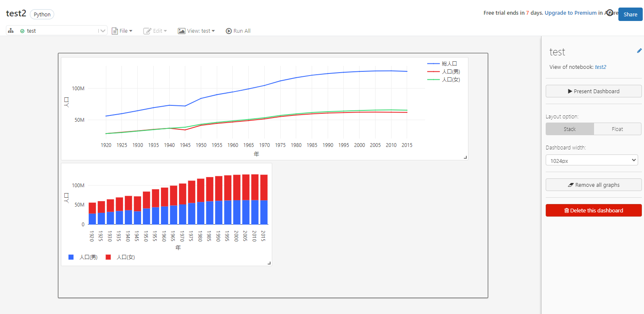Open the View: test menu

pyautogui.click(x=196, y=31)
